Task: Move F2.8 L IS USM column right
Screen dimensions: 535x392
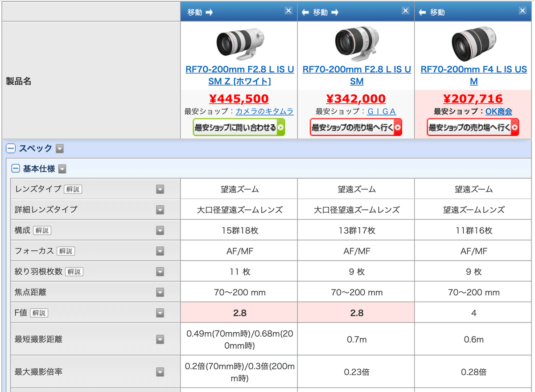Action: point(334,12)
